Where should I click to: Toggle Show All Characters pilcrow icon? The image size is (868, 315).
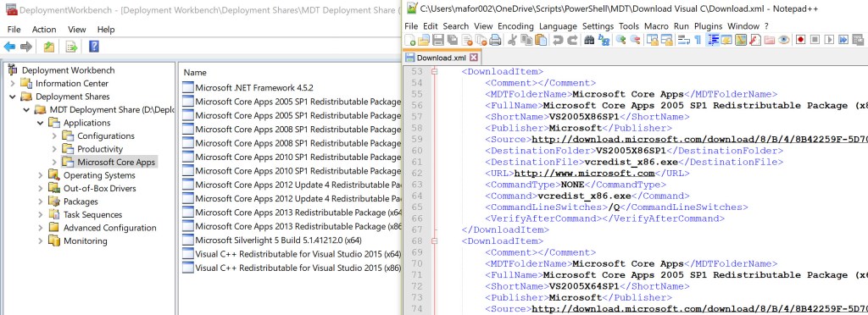(x=698, y=40)
